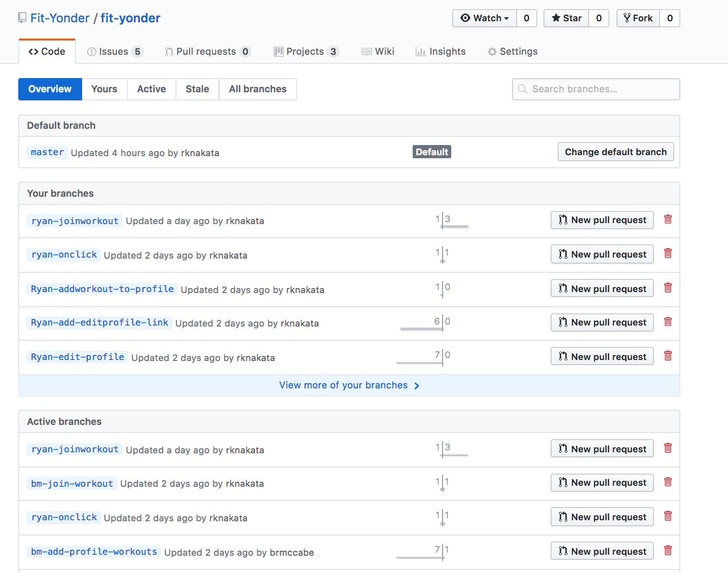Open the Ryan-edit-profile branch
The width and height of the screenshot is (728, 573).
coord(78,357)
